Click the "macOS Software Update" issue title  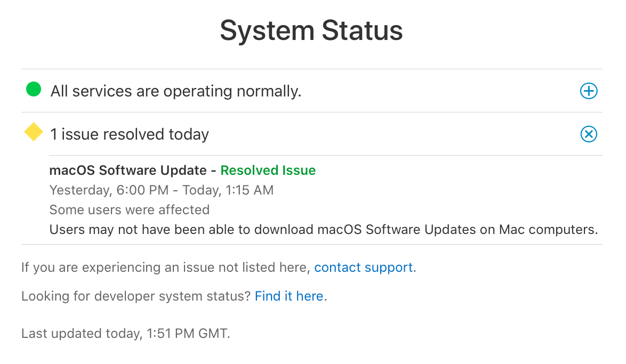[x=128, y=171]
